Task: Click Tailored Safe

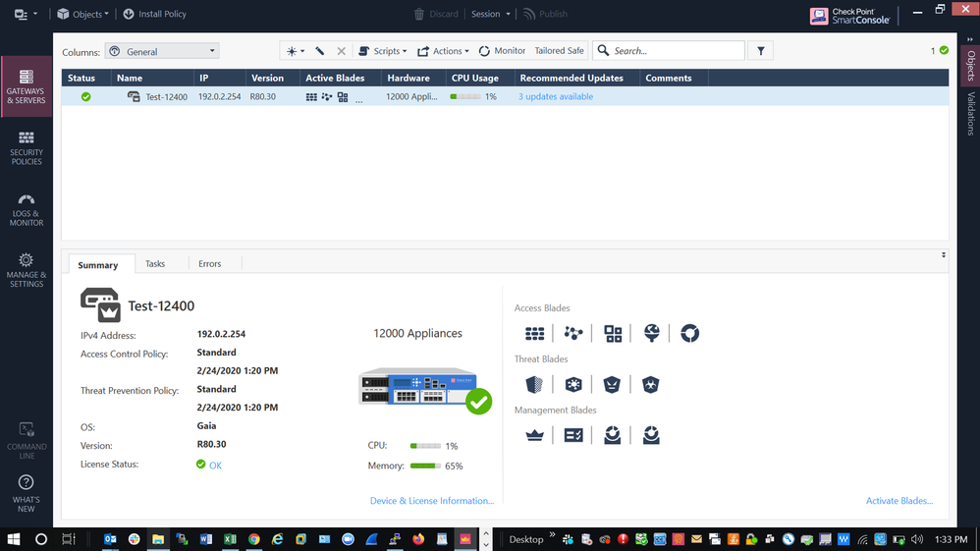Action: pos(559,51)
